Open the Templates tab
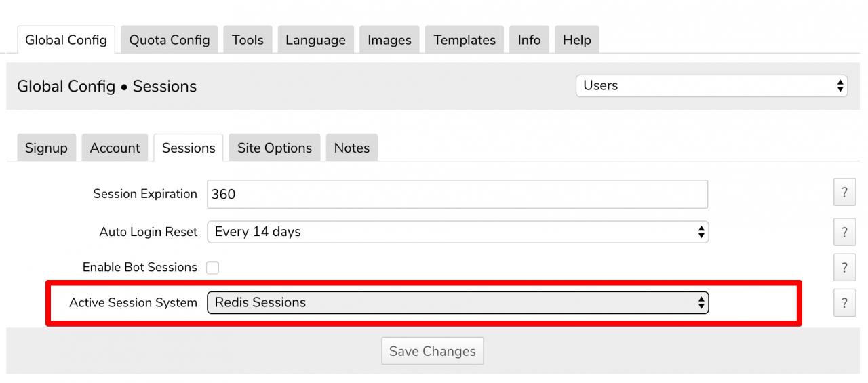Screen dimensions: 868x383 click(465, 40)
